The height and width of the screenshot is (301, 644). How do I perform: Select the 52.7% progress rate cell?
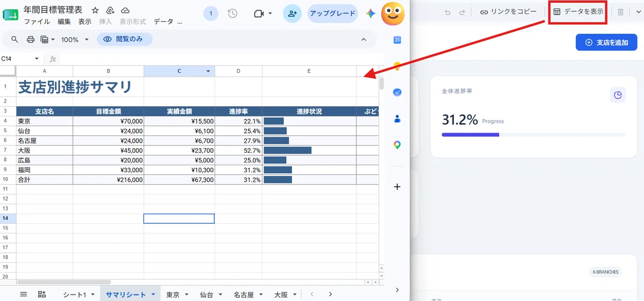pyautogui.click(x=238, y=150)
